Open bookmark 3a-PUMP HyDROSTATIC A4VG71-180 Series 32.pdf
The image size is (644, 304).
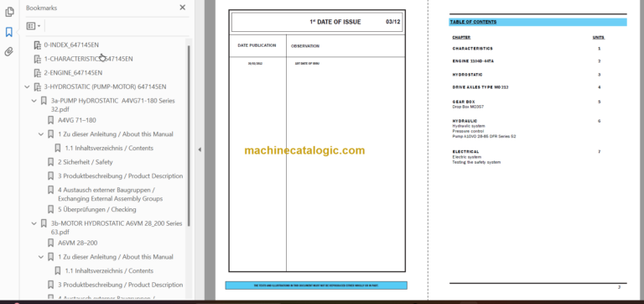(x=113, y=105)
